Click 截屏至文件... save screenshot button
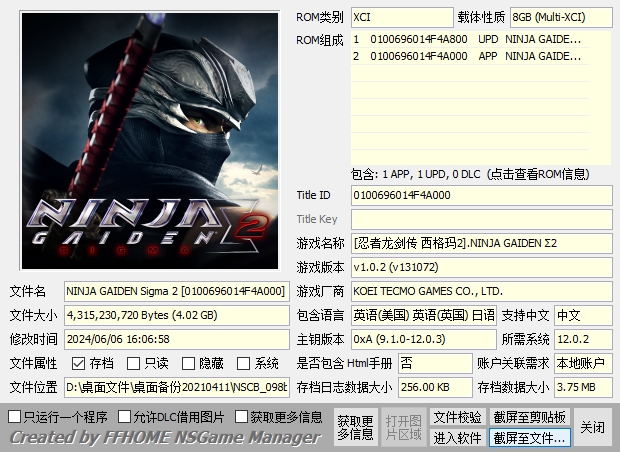Screen dimensions: 620x452 (x=529, y=437)
